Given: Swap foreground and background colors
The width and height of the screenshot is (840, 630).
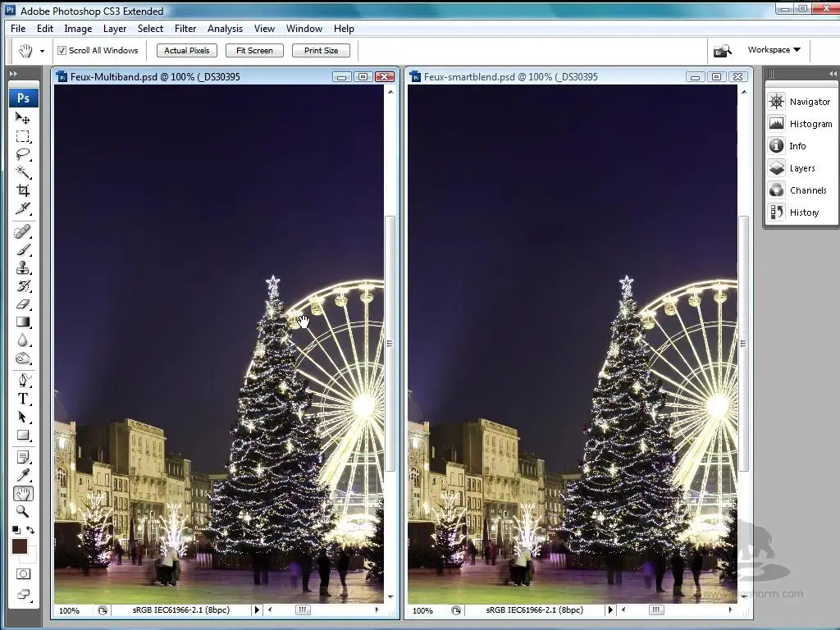Looking at the screenshot, I should click(x=30, y=530).
